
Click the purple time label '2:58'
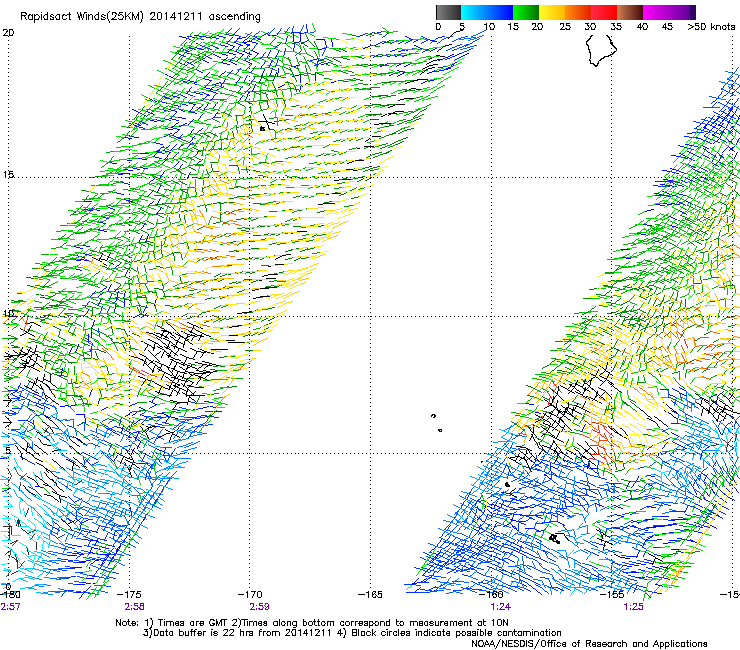tap(135, 607)
